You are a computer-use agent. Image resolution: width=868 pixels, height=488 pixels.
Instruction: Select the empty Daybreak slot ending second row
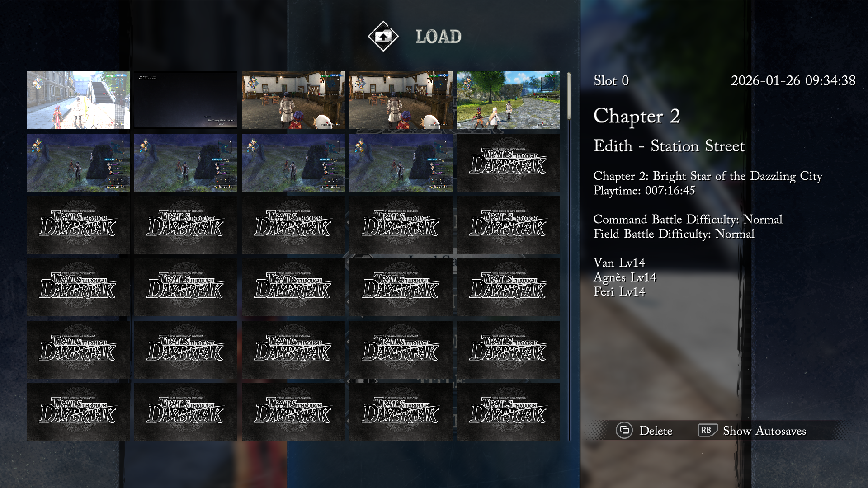[x=509, y=163]
